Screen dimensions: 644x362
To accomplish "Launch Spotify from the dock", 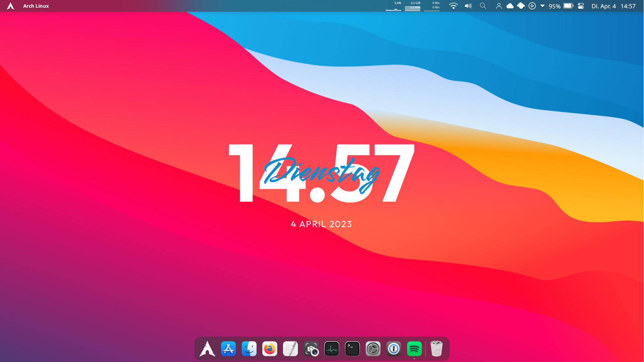I will coord(414,349).
